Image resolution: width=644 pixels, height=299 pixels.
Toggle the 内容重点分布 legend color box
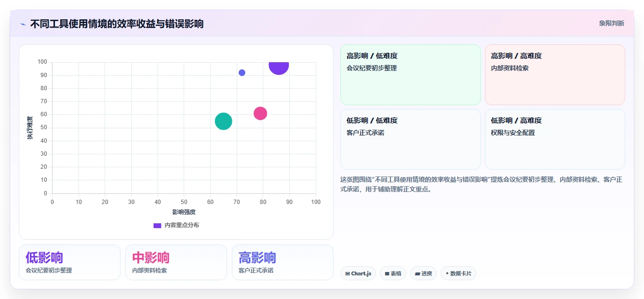(x=157, y=225)
